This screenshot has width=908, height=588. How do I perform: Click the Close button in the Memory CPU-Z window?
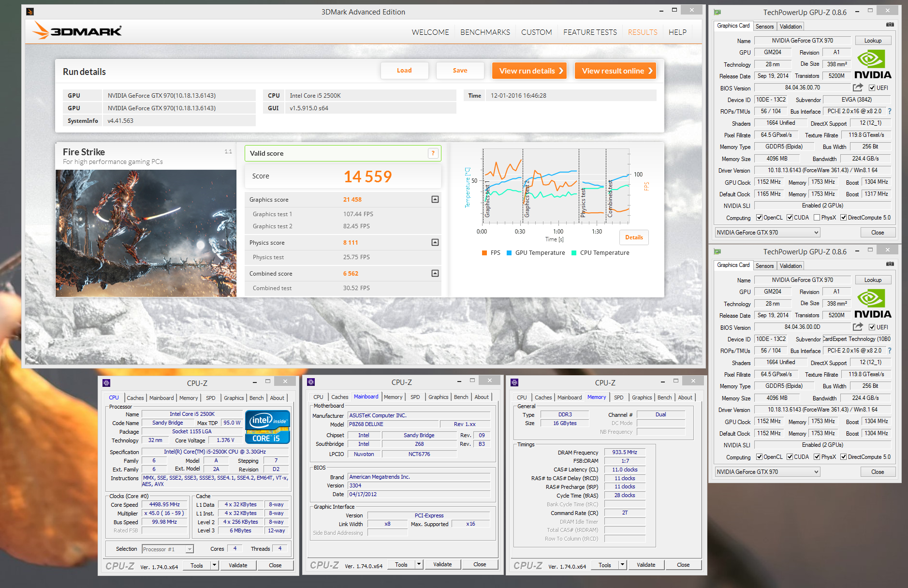[683, 565]
